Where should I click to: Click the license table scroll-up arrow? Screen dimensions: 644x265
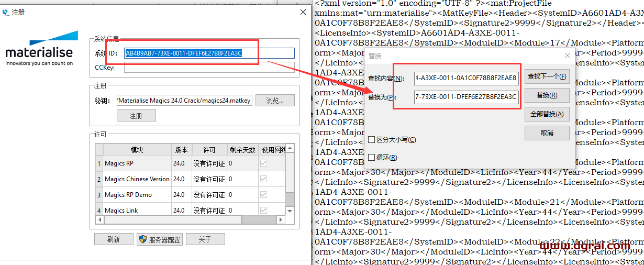coord(290,149)
